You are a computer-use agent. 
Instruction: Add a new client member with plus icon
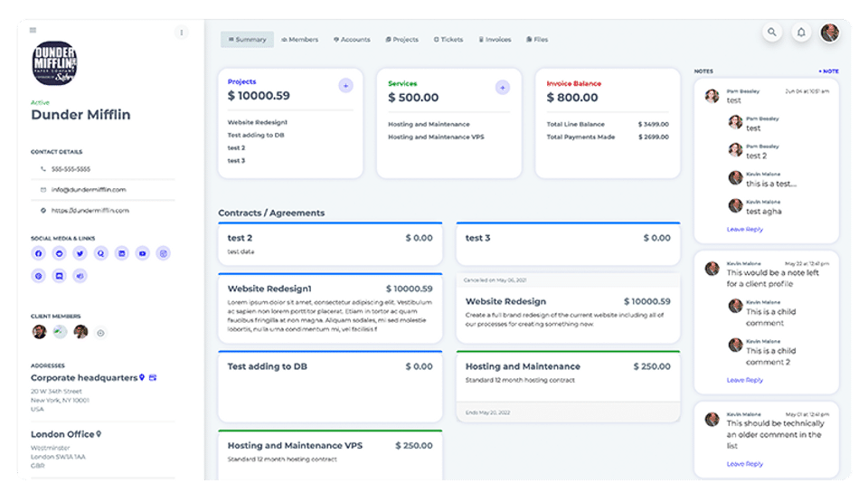tap(100, 333)
